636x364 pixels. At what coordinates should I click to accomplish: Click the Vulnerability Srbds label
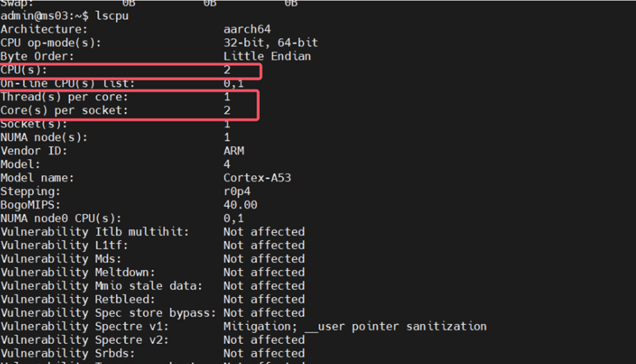click(x=68, y=353)
